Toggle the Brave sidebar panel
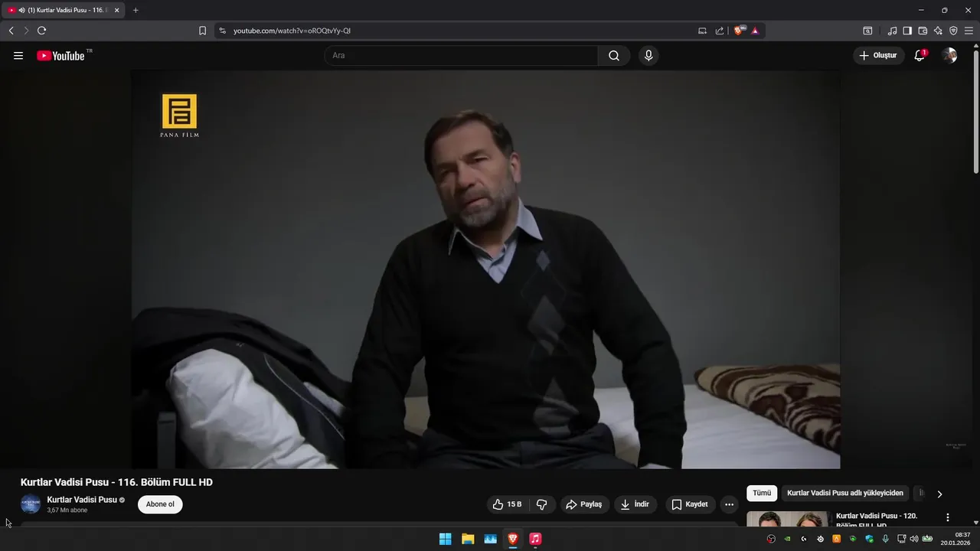980x551 pixels. click(x=907, y=31)
